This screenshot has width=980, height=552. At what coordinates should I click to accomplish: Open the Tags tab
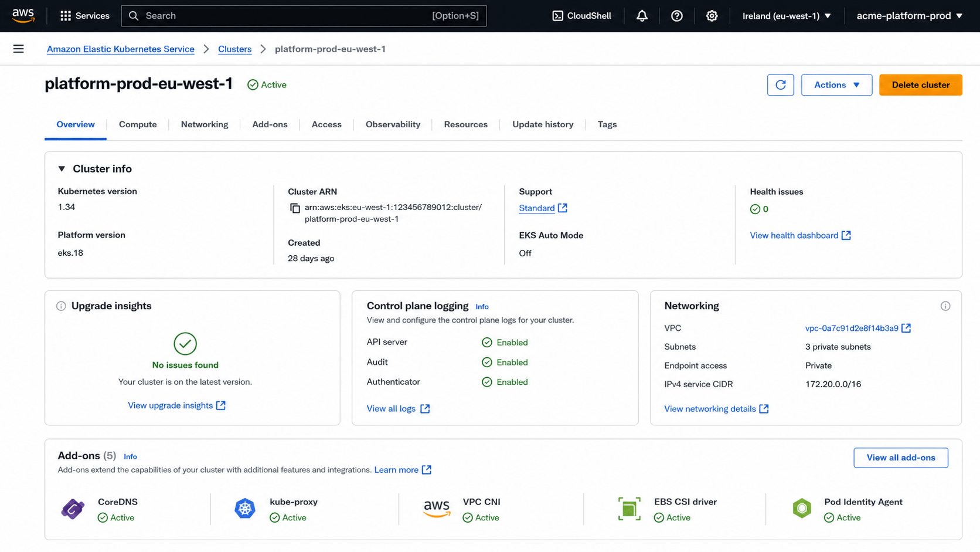[607, 124]
